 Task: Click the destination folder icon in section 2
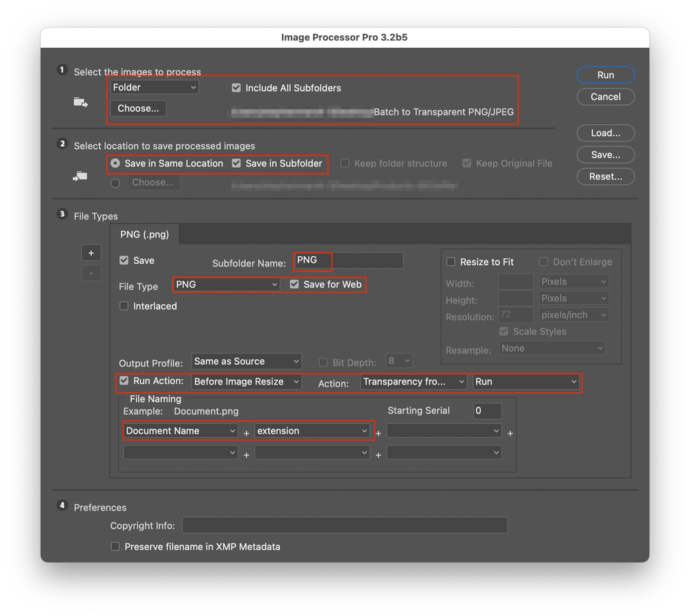tap(80, 176)
